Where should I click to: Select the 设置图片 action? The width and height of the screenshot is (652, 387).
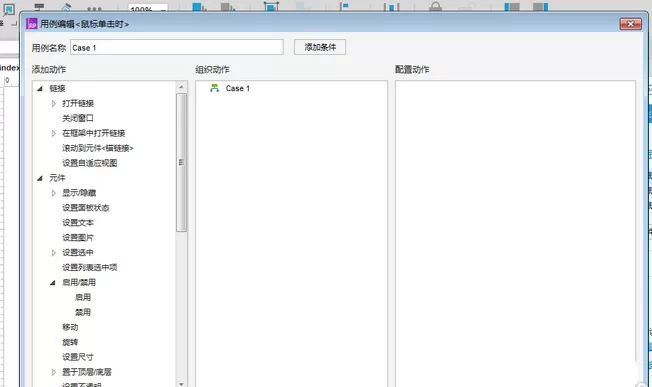pos(78,238)
